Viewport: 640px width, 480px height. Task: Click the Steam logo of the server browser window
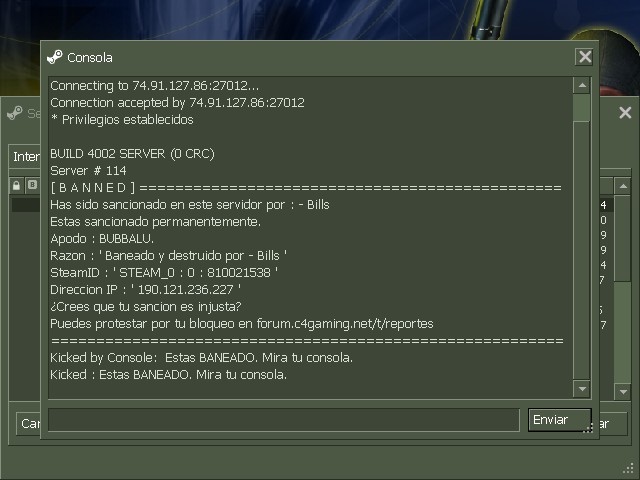pos(15,113)
